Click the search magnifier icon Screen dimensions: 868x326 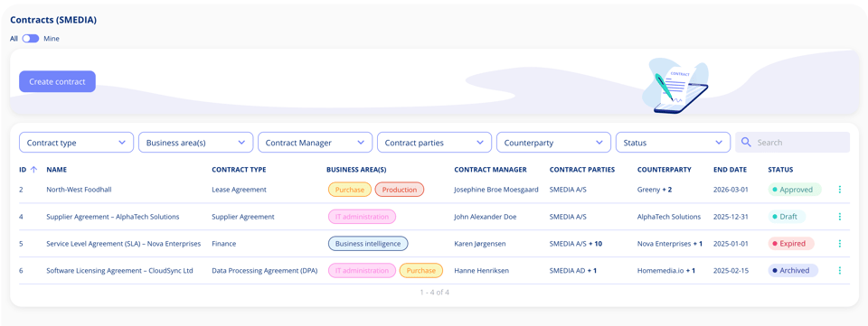[746, 143]
